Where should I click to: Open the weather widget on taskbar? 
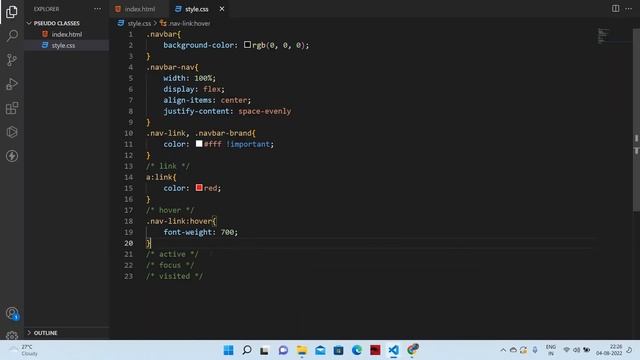[24, 350]
